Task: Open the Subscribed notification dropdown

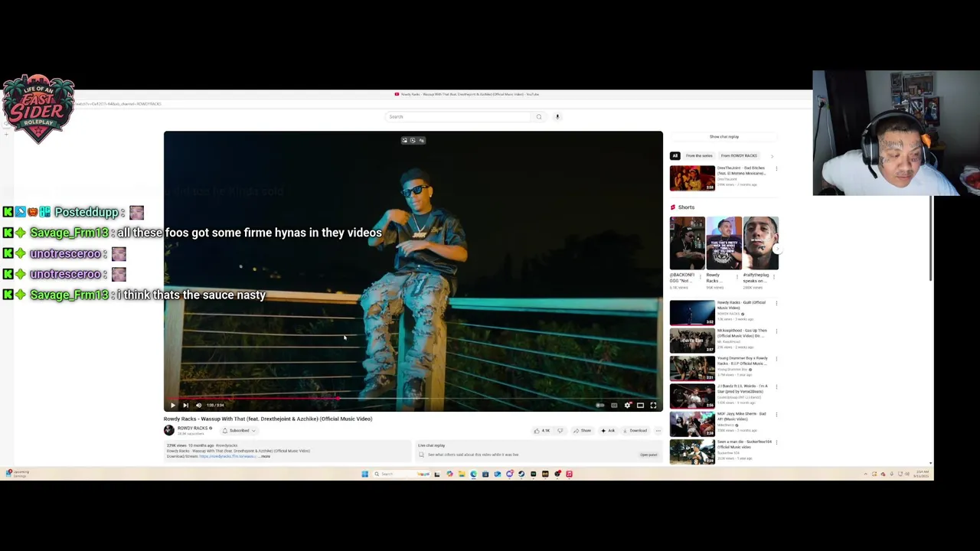Action: click(239, 430)
